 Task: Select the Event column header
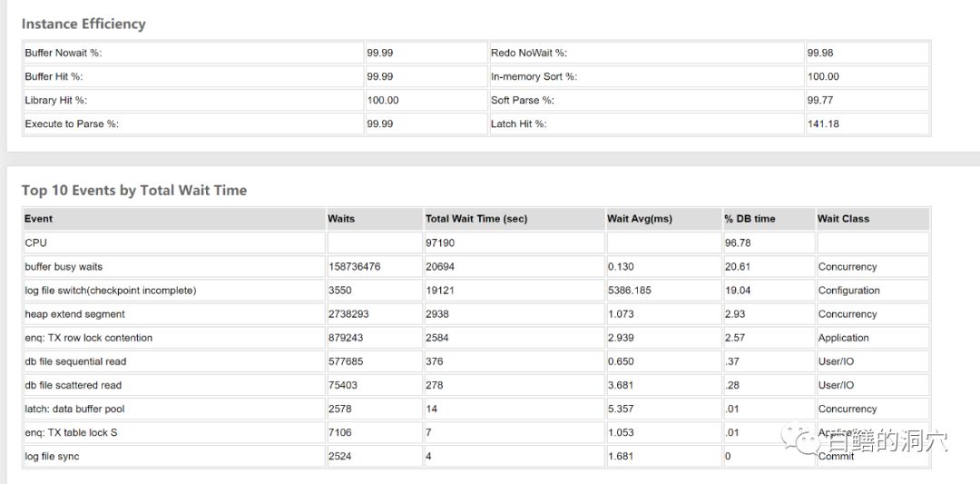point(39,219)
